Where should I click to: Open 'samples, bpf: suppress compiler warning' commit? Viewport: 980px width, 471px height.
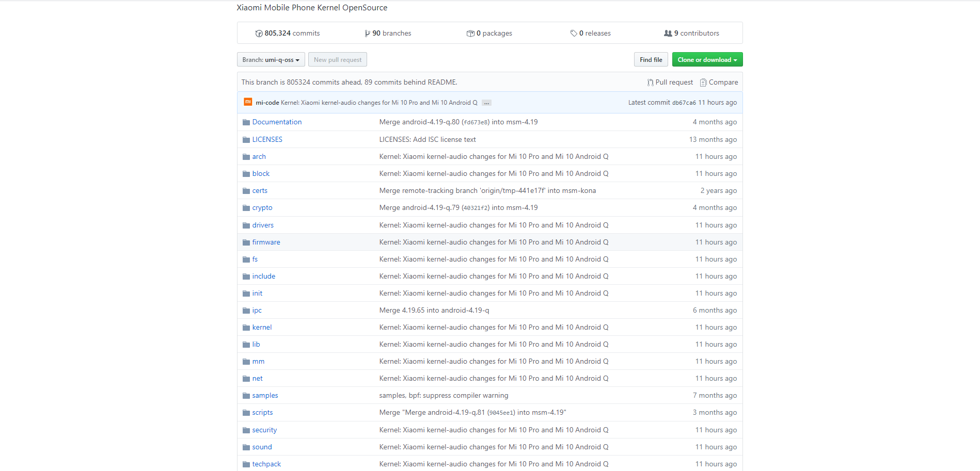[x=444, y=396]
